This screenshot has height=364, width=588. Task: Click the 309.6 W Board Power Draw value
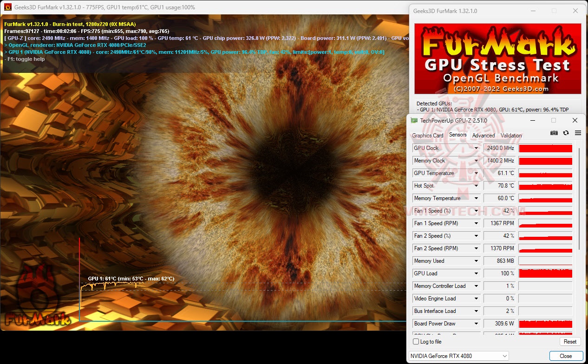coord(500,324)
